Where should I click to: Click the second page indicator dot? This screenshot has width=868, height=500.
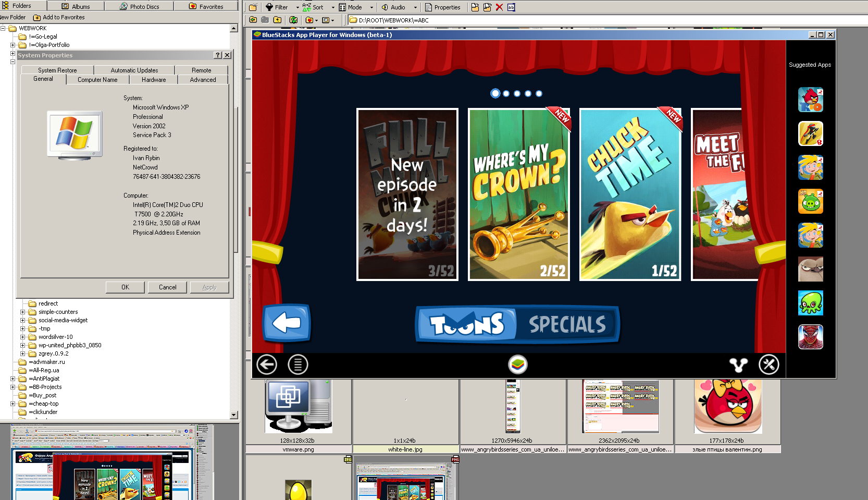tap(506, 94)
